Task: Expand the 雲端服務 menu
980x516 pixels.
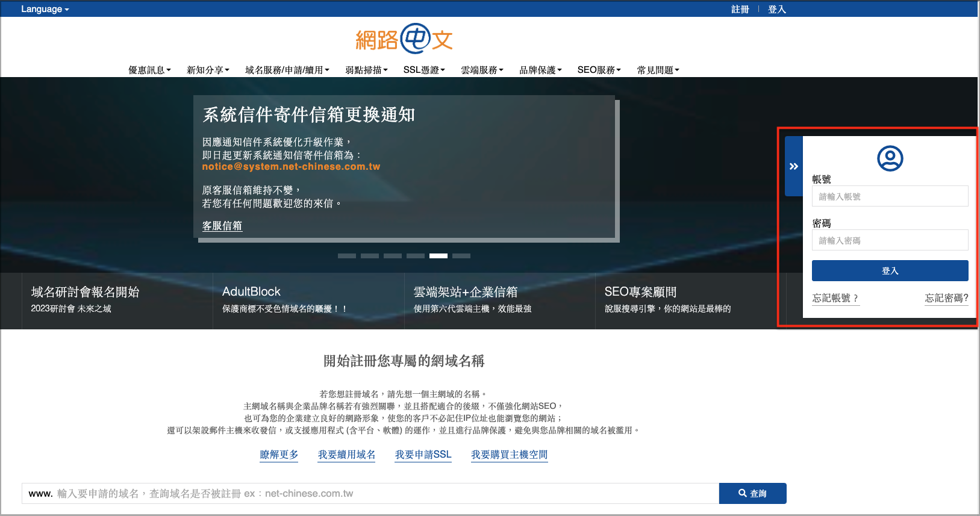Action: (482, 70)
